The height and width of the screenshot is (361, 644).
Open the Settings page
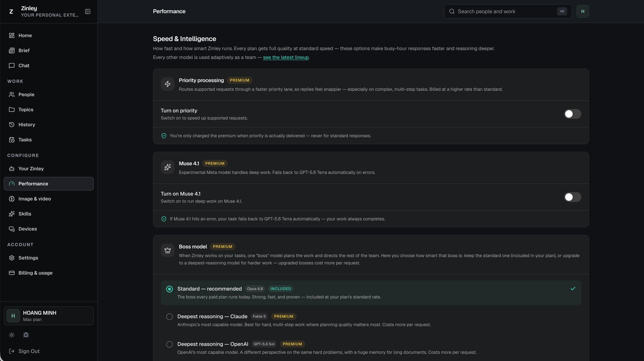pyautogui.click(x=49, y=258)
